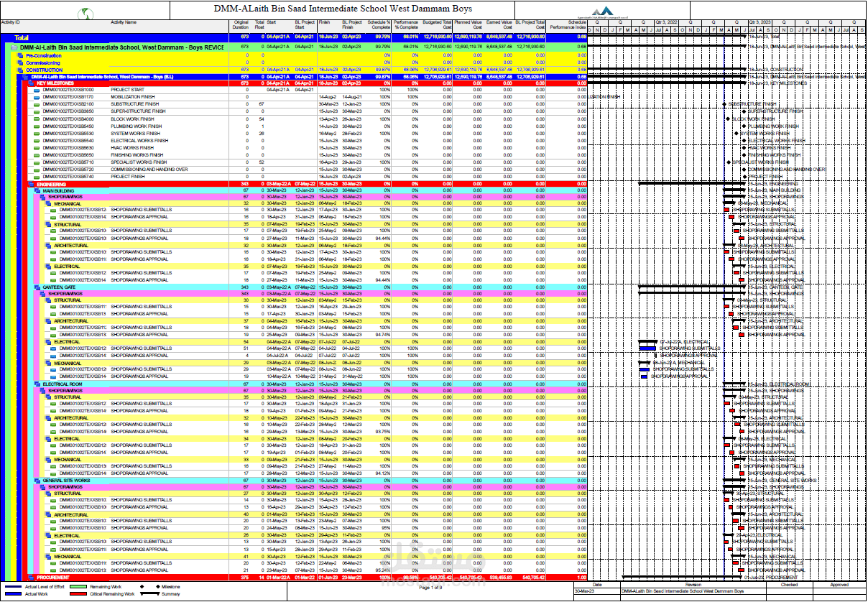Click the activity icon for MOBILIZATION FINISH

[x=37, y=97]
